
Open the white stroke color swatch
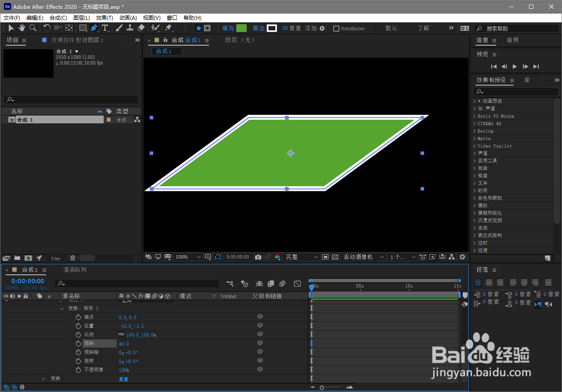[272, 28]
